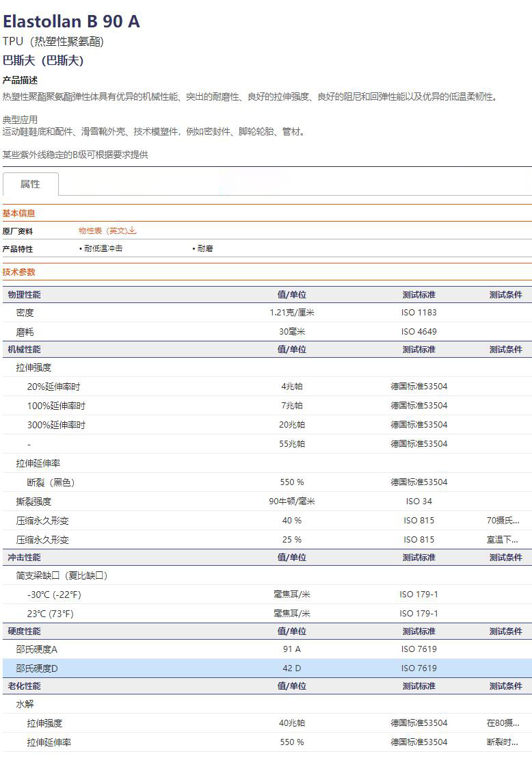Click the manufacturer name 巴斯夫（巴斯夫）
This screenshot has width=532, height=769.
(x=43, y=60)
